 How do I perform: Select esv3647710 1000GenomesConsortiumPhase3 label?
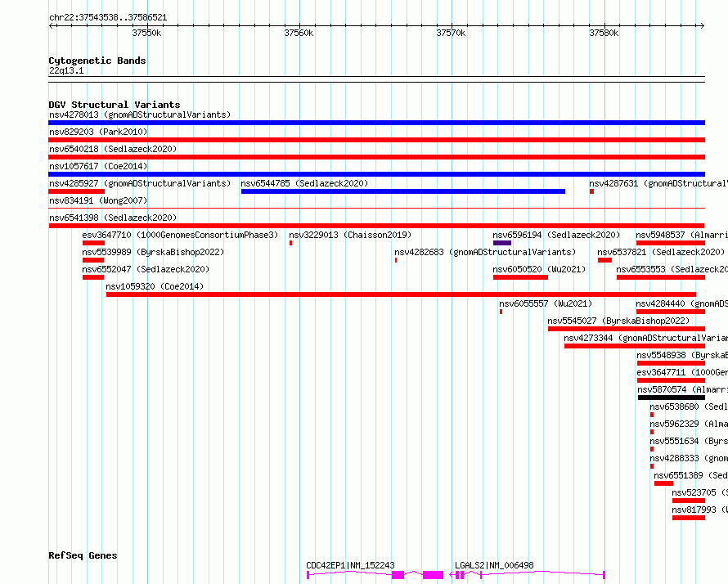tap(180, 235)
